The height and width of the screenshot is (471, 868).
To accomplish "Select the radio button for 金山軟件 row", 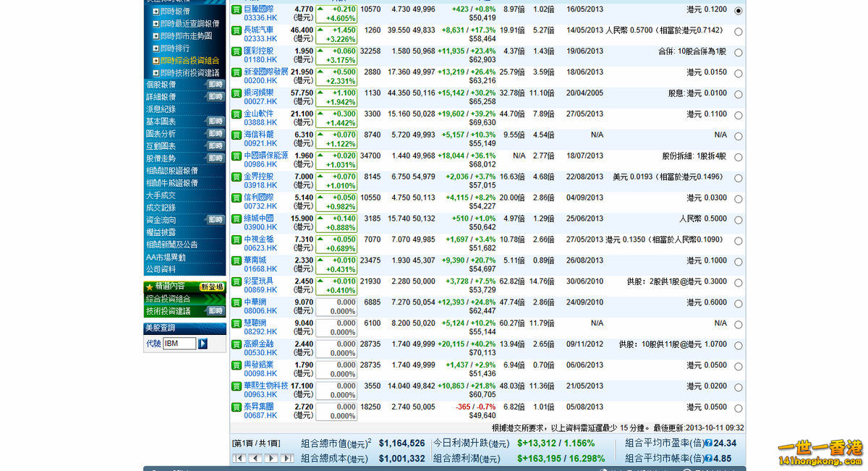I will coord(738,116).
